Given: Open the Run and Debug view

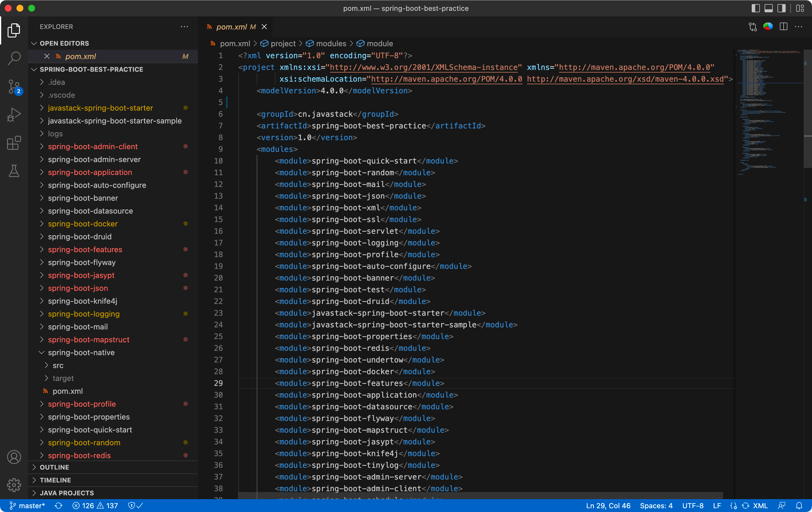Looking at the screenshot, I should (x=14, y=115).
